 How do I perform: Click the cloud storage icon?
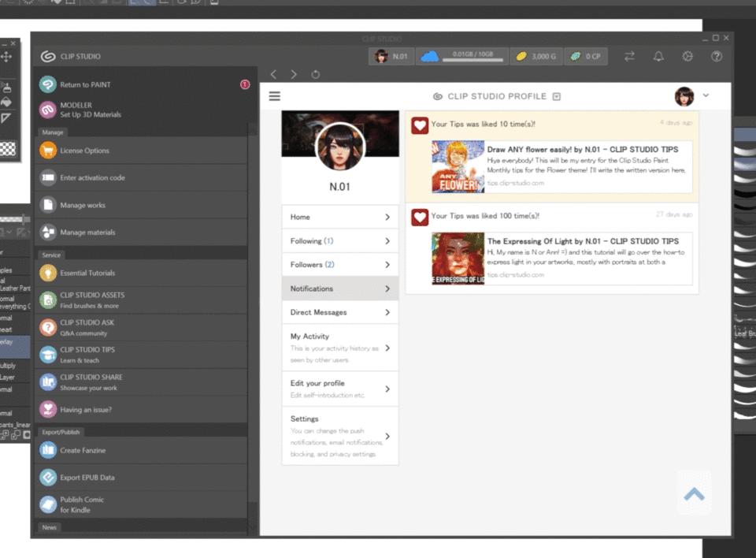(x=430, y=57)
